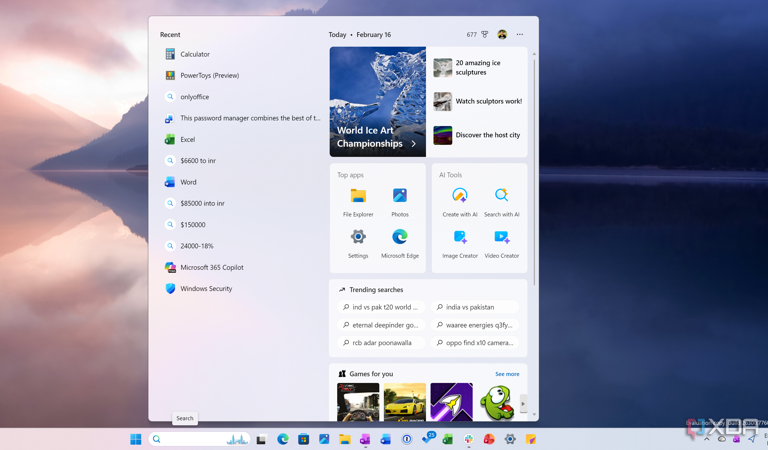The width and height of the screenshot is (768, 450).
Task: Open Excel from the taskbar
Action: coord(448,439)
